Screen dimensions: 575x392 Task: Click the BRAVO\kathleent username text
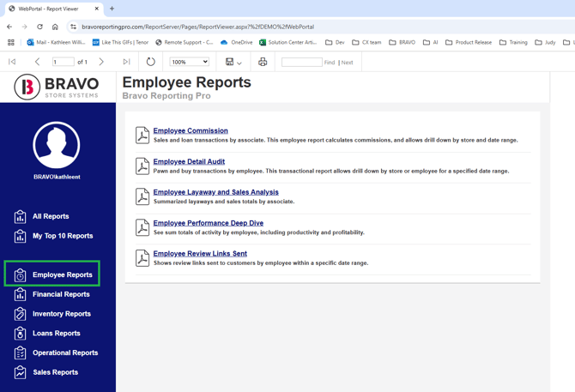click(57, 177)
